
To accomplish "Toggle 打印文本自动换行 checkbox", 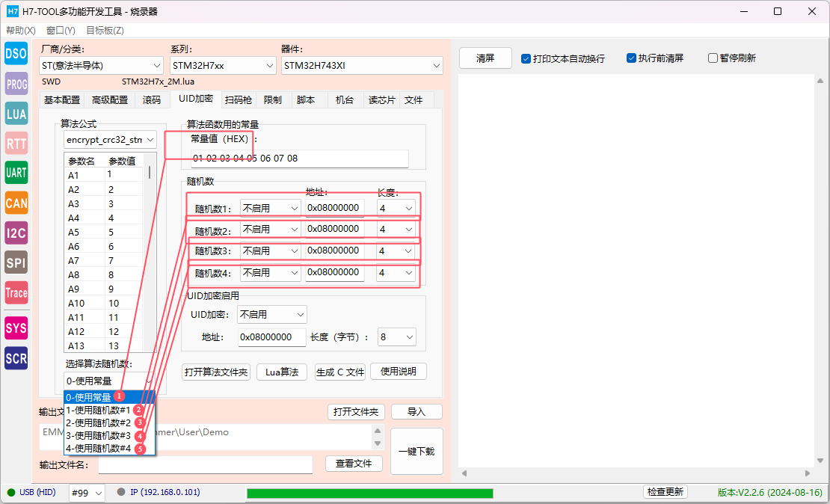I will pos(526,58).
